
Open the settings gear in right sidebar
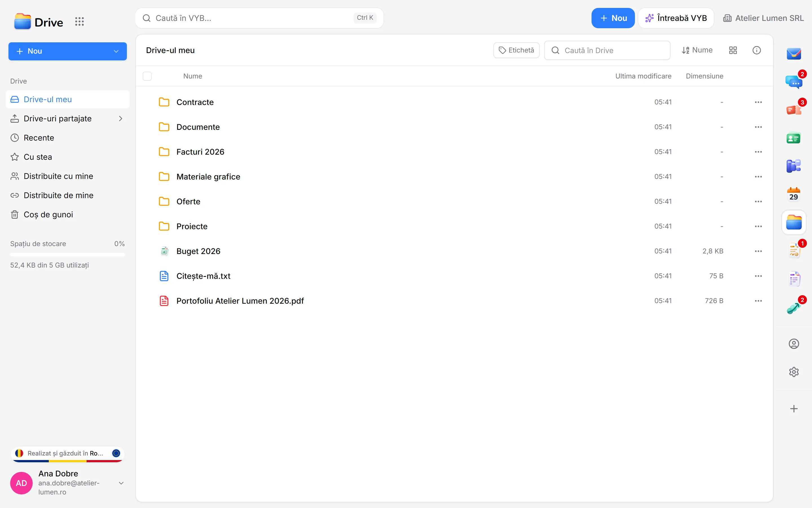click(x=794, y=372)
